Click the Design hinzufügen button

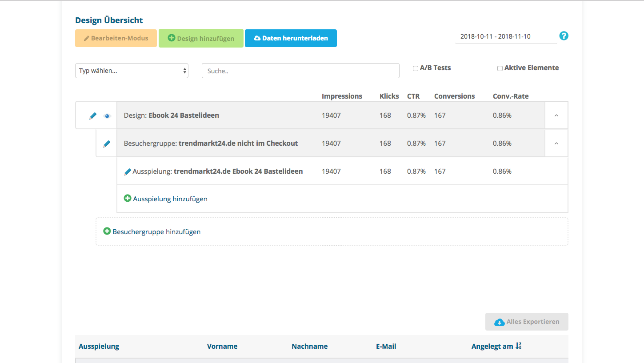coord(201,38)
